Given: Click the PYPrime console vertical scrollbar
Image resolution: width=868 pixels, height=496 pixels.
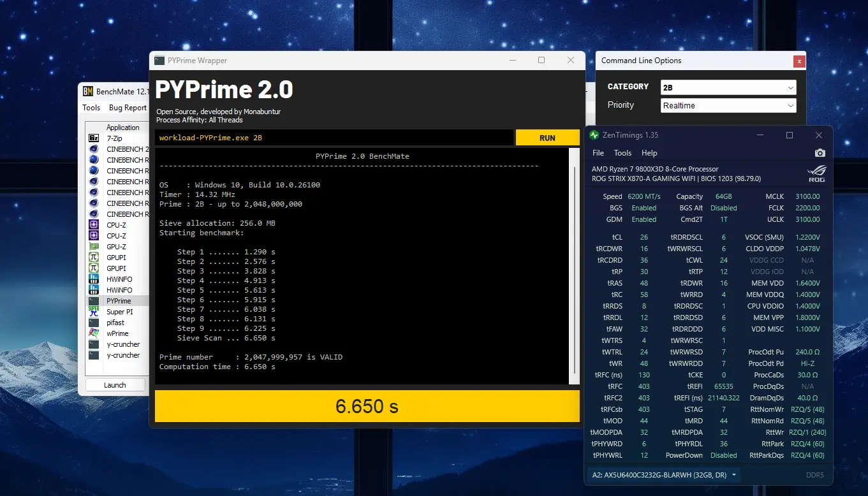Looking at the screenshot, I should 575,266.
